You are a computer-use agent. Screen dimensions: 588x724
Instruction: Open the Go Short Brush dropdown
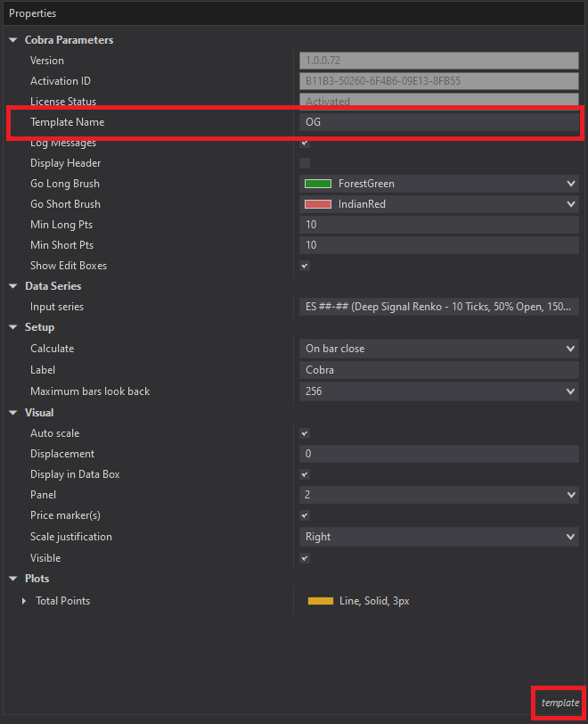point(571,204)
